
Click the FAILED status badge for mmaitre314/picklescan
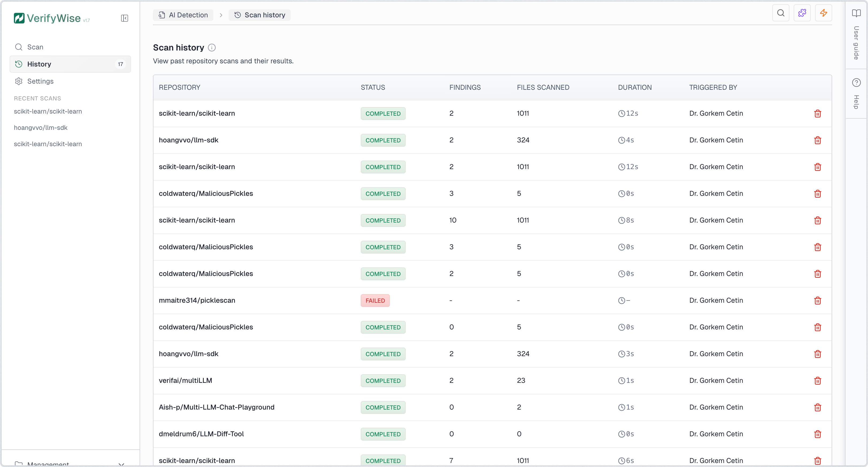(x=375, y=300)
